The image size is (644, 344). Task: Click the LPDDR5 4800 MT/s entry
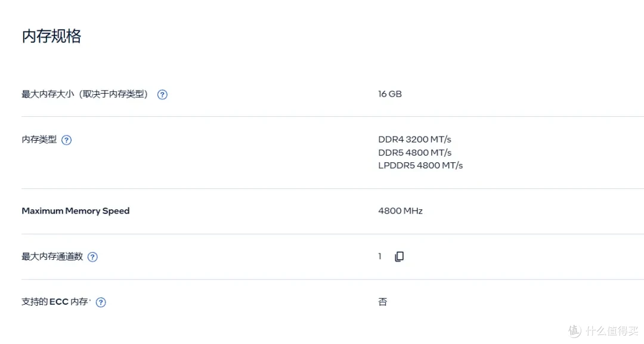pyautogui.click(x=420, y=165)
